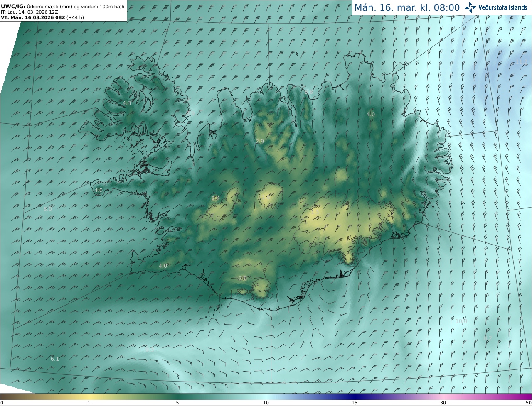Click the '2.9' value label on the map
Screen dimensions: 532x406
(260, 142)
